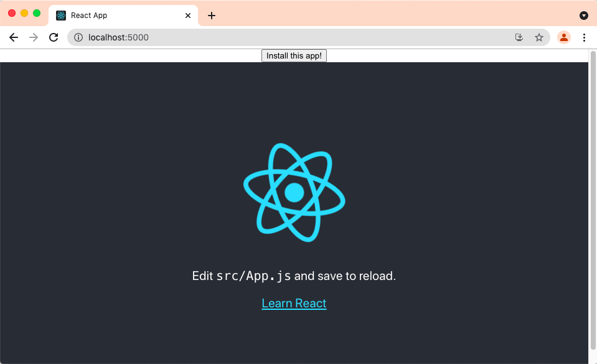This screenshot has width=597, height=364.
Task: Bookmark this page with the star icon
Action: click(x=538, y=37)
